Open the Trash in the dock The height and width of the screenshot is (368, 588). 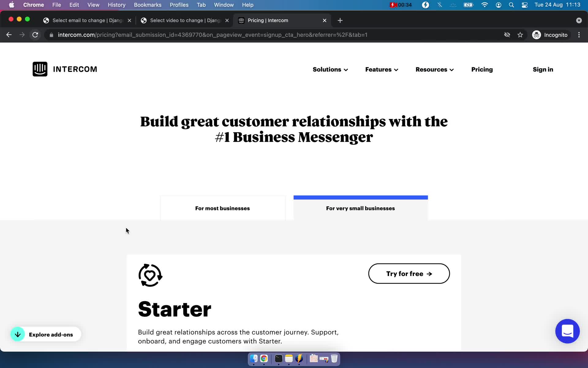[x=334, y=358]
